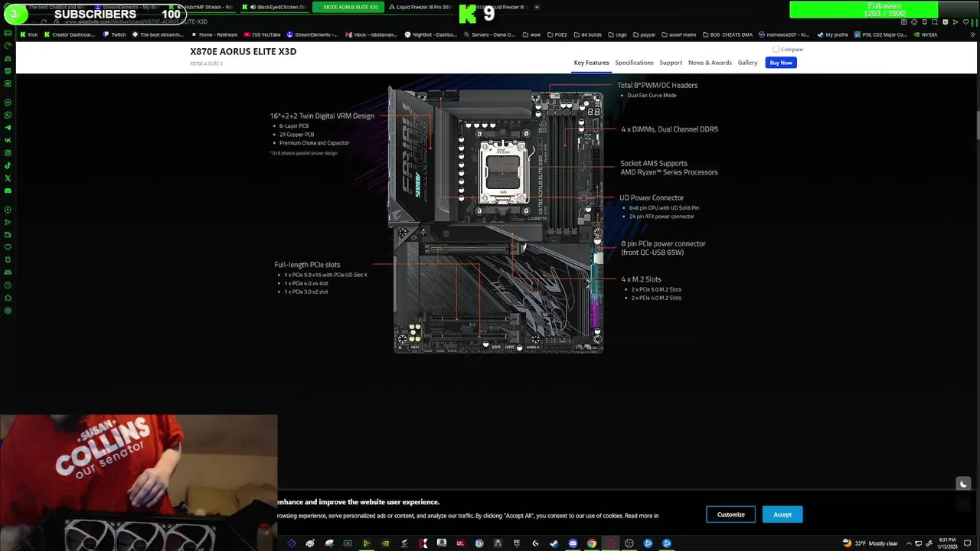Open the Nightbot bookmark
This screenshot has width=980, height=551.
pos(430,34)
